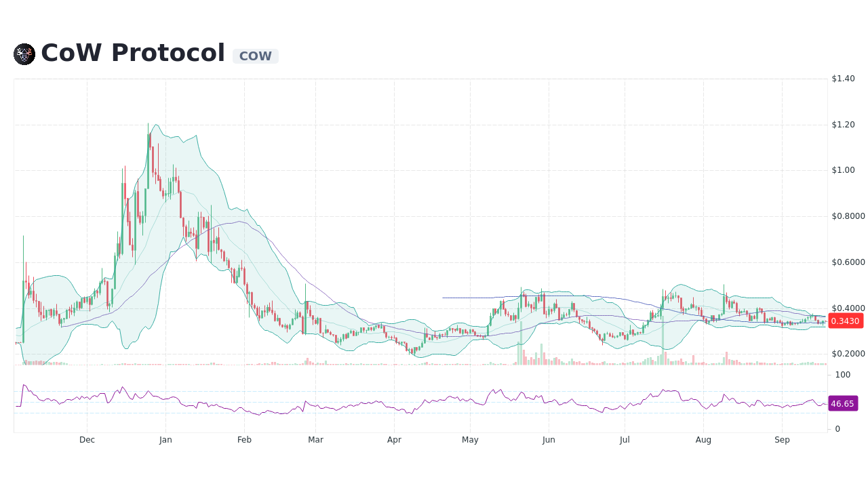Select the Sep label at axis end
Image resolution: width=868 pixels, height=488 pixels.
[782, 440]
